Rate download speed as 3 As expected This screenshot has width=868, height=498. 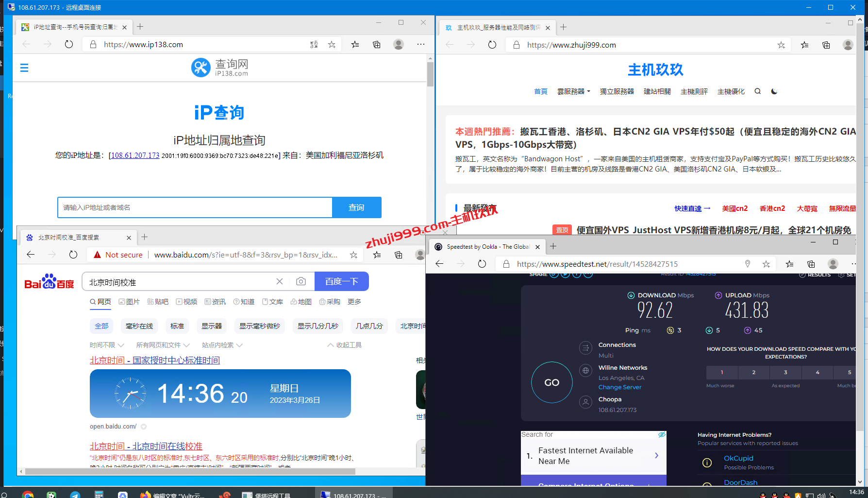click(785, 373)
